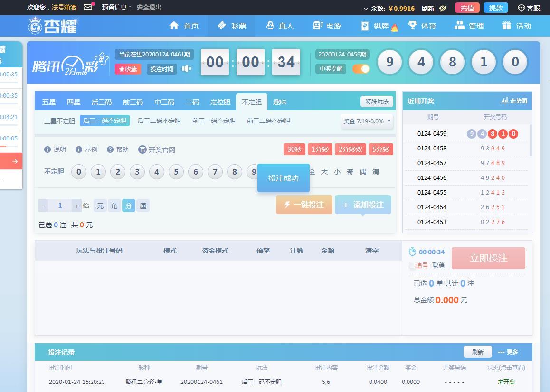Open the 奖金 7.19-0.0% dropdown
The height and width of the screenshot is (392, 550).
pos(367,121)
